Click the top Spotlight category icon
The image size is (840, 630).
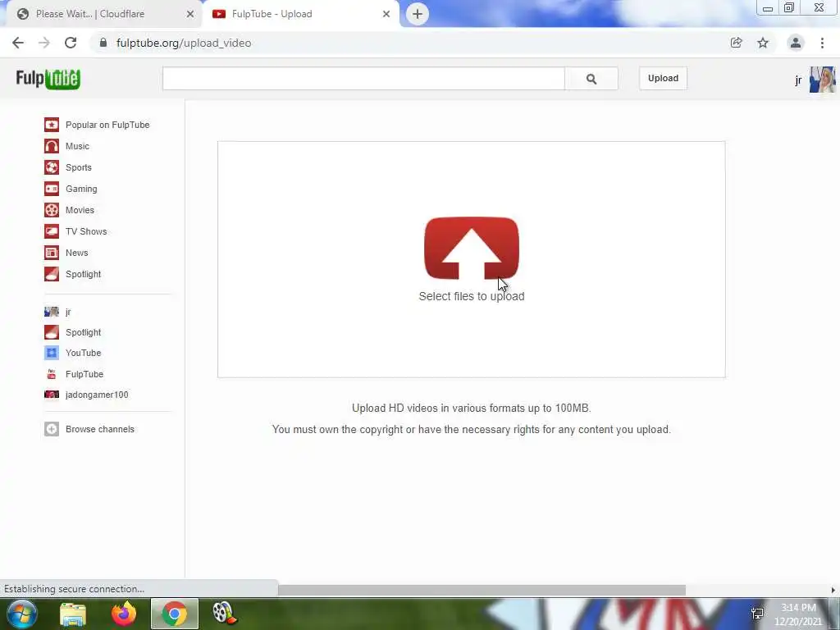pyautogui.click(x=52, y=274)
